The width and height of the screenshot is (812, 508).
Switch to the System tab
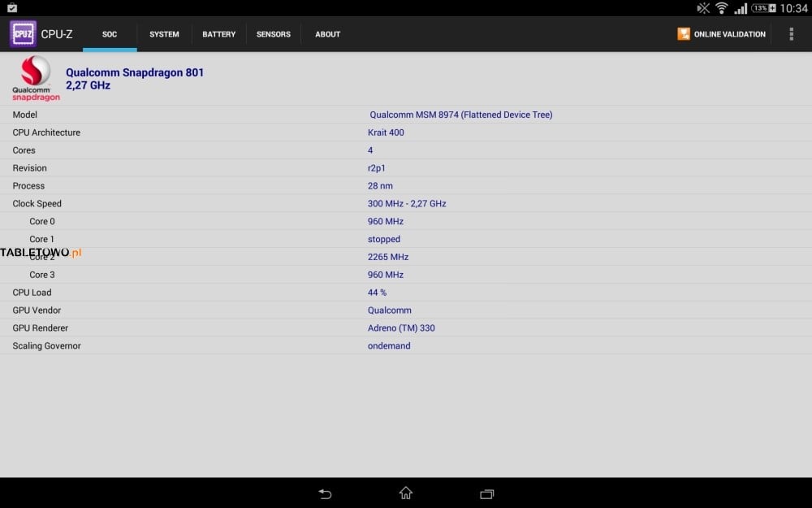[x=164, y=34]
